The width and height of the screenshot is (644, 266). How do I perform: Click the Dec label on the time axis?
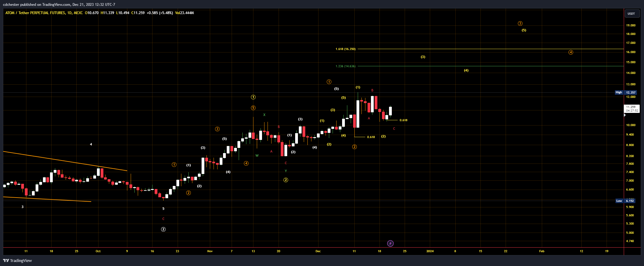(318, 251)
